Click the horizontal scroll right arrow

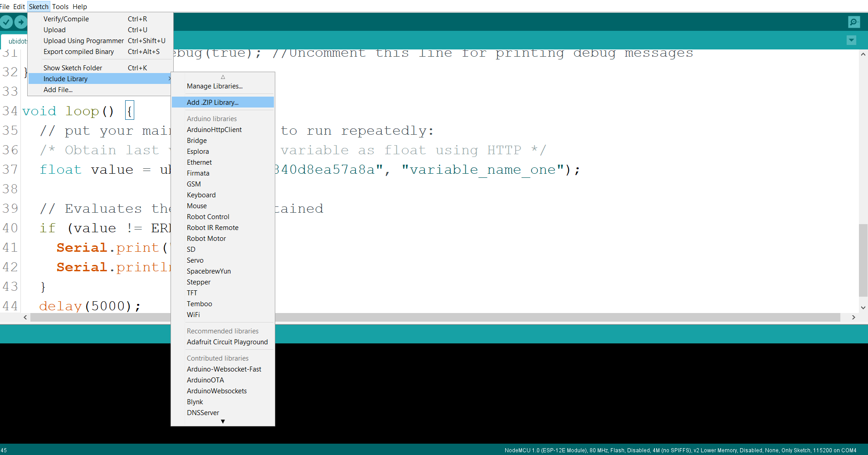click(x=853, y=318)
